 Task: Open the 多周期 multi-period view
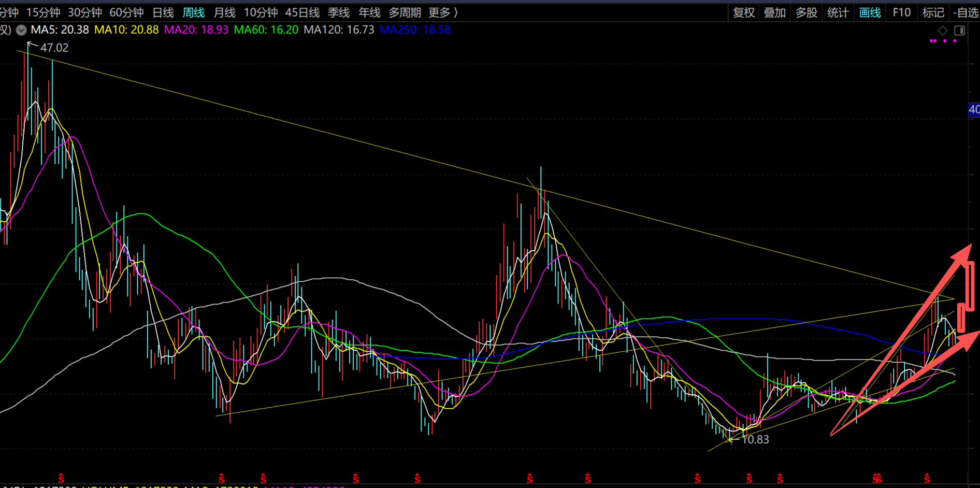(405, 12)
